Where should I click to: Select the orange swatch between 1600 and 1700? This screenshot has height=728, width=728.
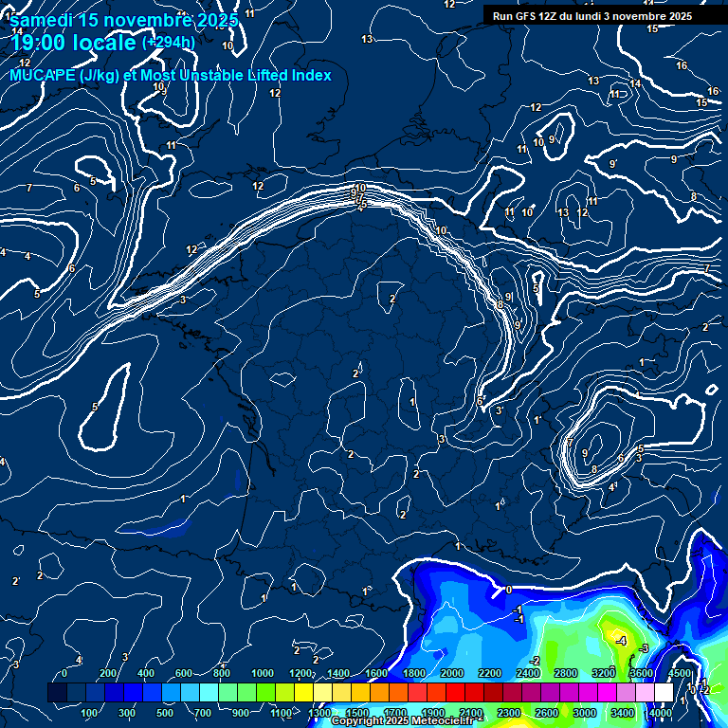[380, 692]
